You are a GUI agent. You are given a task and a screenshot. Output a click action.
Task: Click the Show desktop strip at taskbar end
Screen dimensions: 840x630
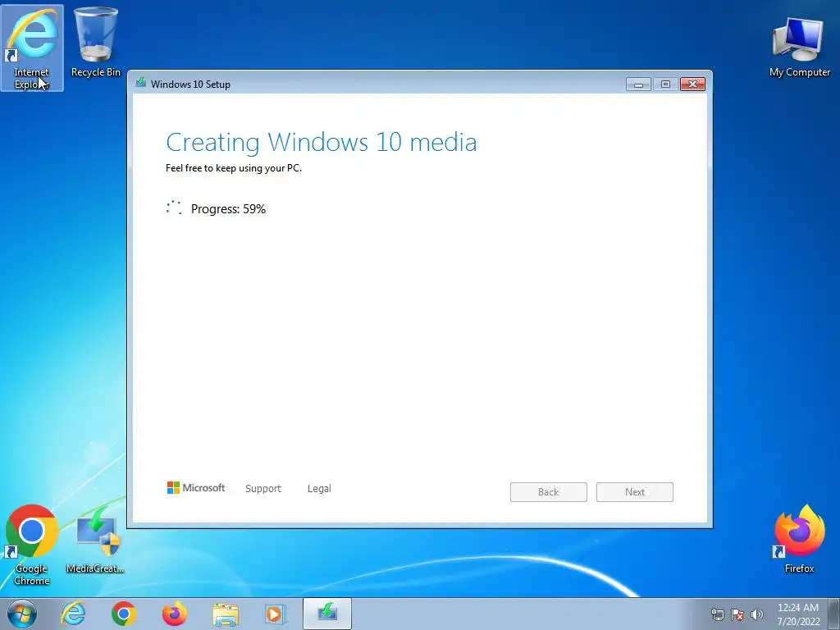tap(834, 614)
